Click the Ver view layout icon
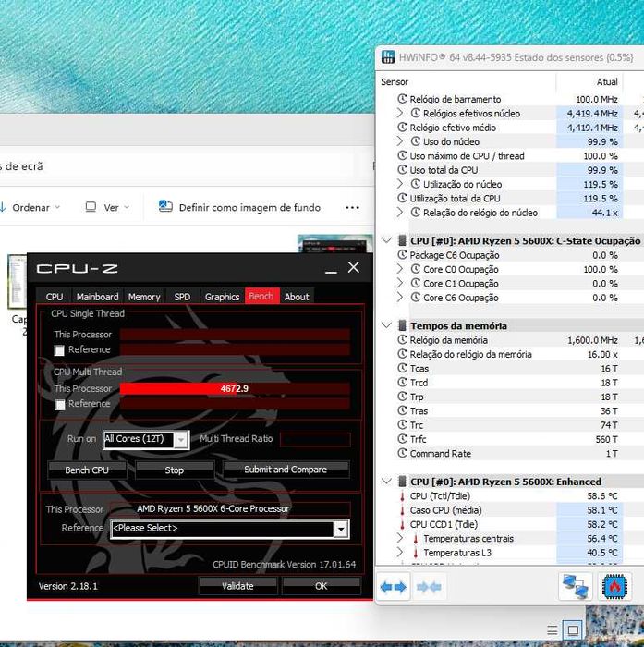 pyautogui.click(x=91, y=207)
